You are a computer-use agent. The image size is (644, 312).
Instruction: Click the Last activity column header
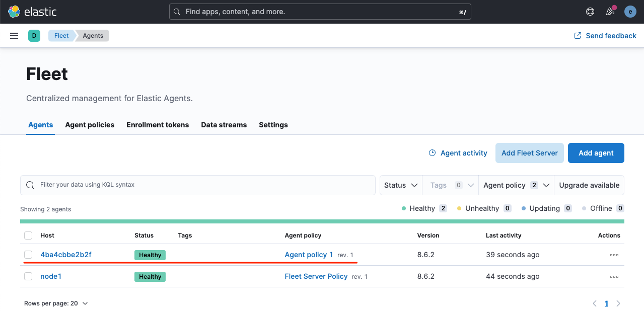coord(504,236)
